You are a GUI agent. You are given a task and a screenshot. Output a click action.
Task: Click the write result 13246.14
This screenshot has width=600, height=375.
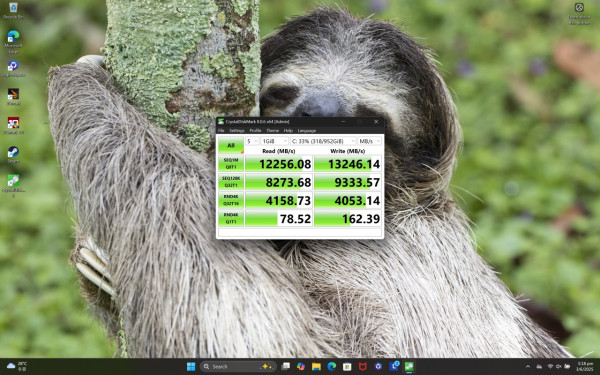pos(348,164)
